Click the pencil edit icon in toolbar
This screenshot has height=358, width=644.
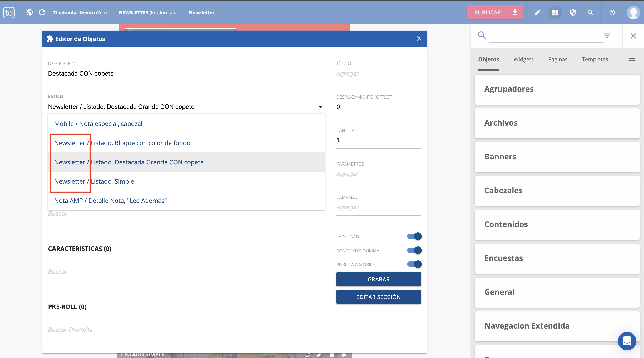[537, 12]
